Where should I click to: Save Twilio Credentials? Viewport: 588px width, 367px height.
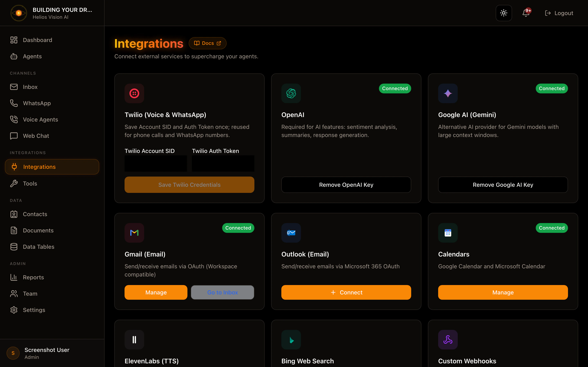click(189, 185)
